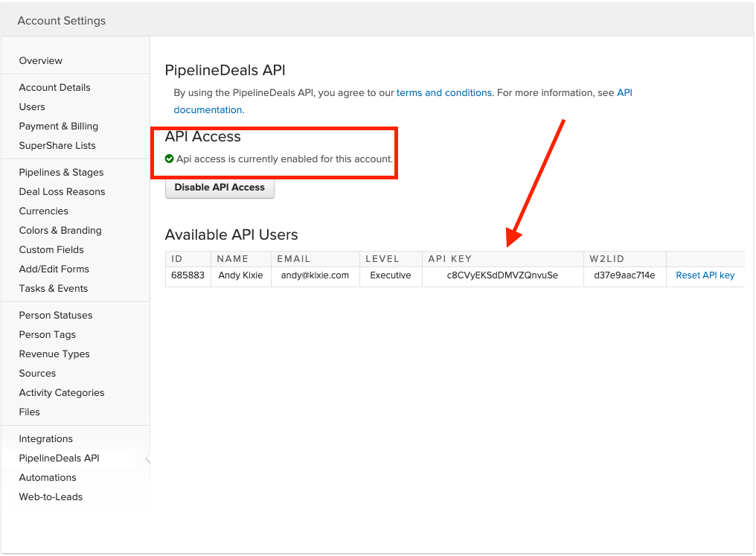Open the terms and conditions link
Viewport: 756px width, 556px height.
pyautogui.click(x=444, y=92)
